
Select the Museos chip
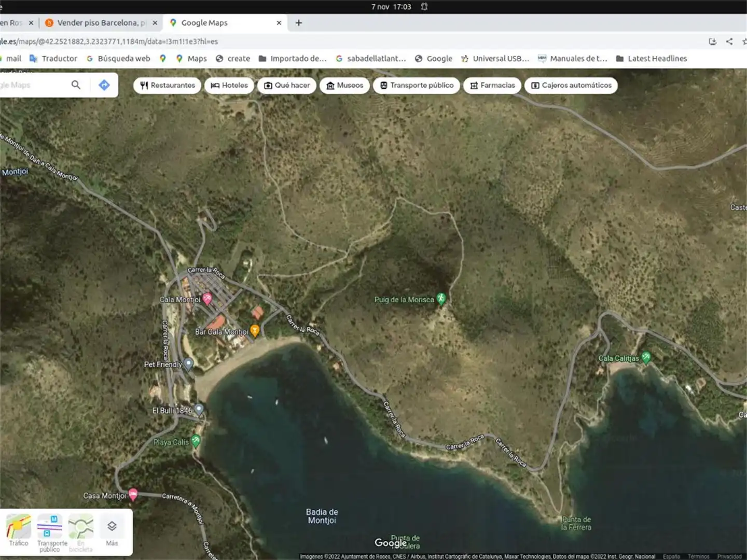(x=345, y=85)
